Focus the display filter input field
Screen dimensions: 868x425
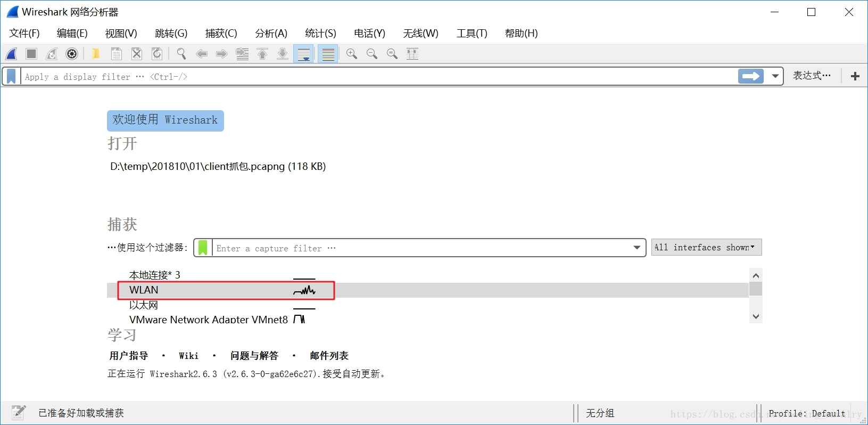378,76
